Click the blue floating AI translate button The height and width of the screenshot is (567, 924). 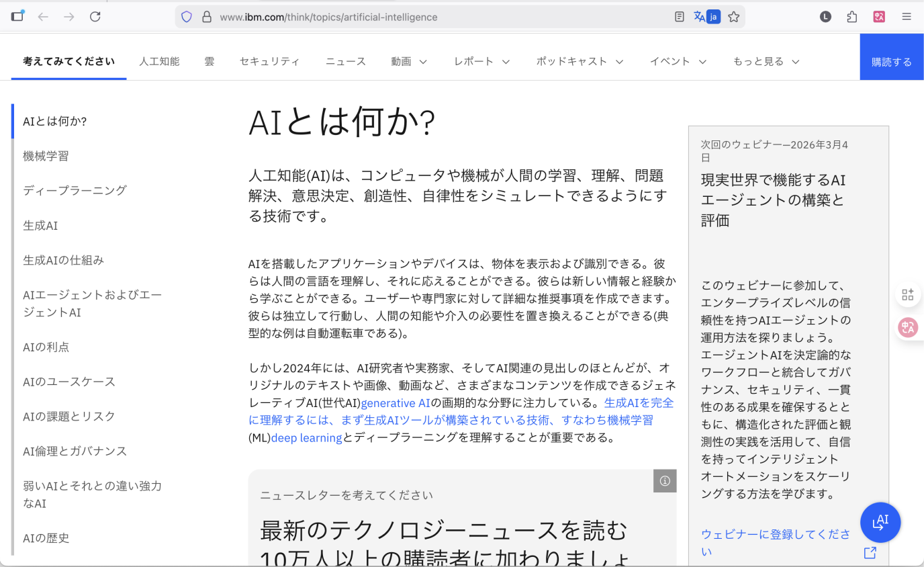click(x=880, y=522)
